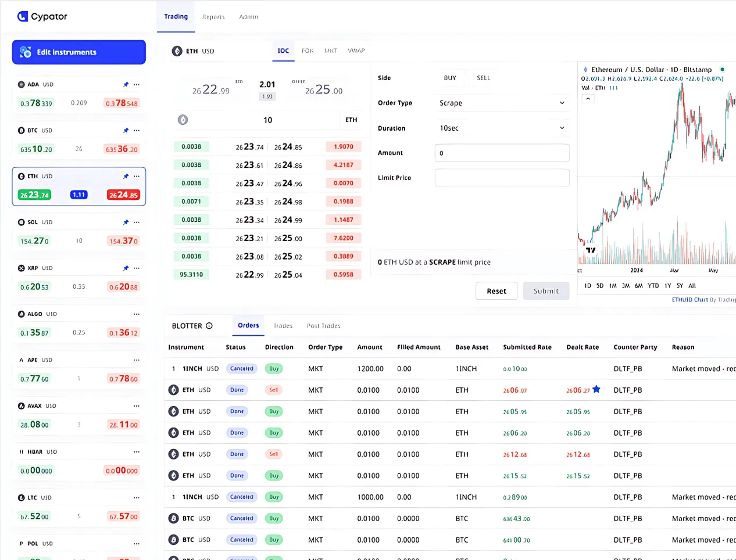Open the APE USD more options menu
This screenshot has width=736, height=560.
137,360
